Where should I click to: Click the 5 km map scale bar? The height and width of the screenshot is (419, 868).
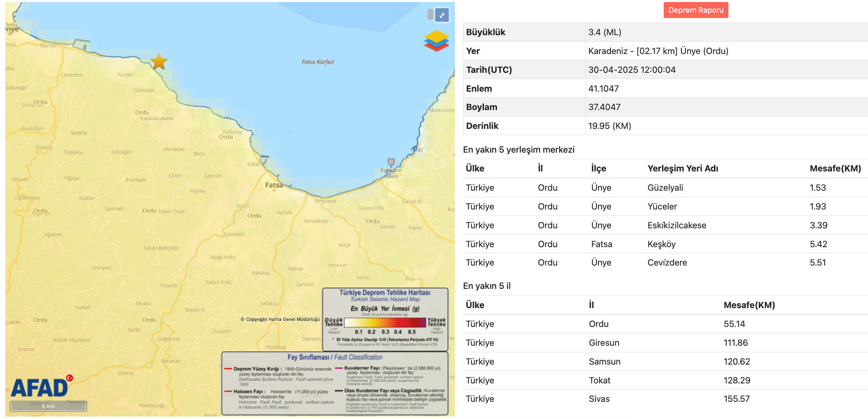[x=47, y=406]
